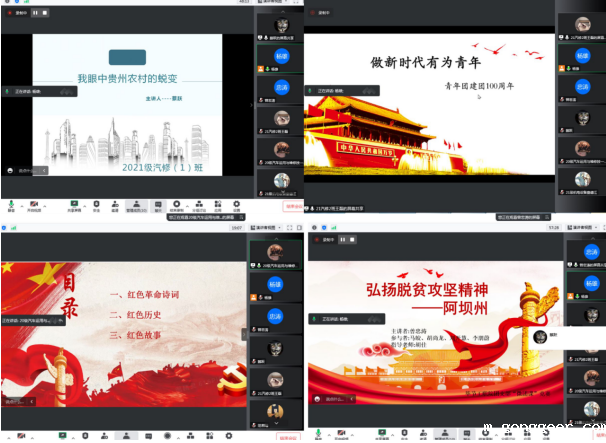606x443 pixels.
Task: Stop recording in the 贵州农村 slide meeting
Action: 45,13
